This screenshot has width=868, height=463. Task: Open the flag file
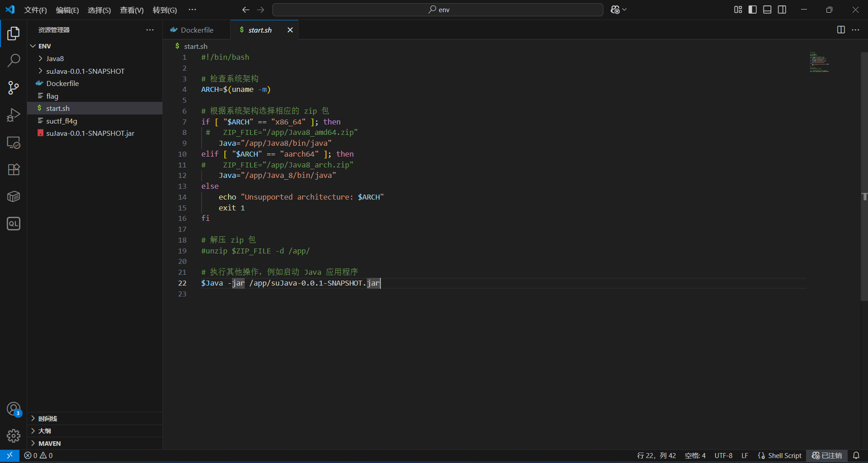click(95, 96)
